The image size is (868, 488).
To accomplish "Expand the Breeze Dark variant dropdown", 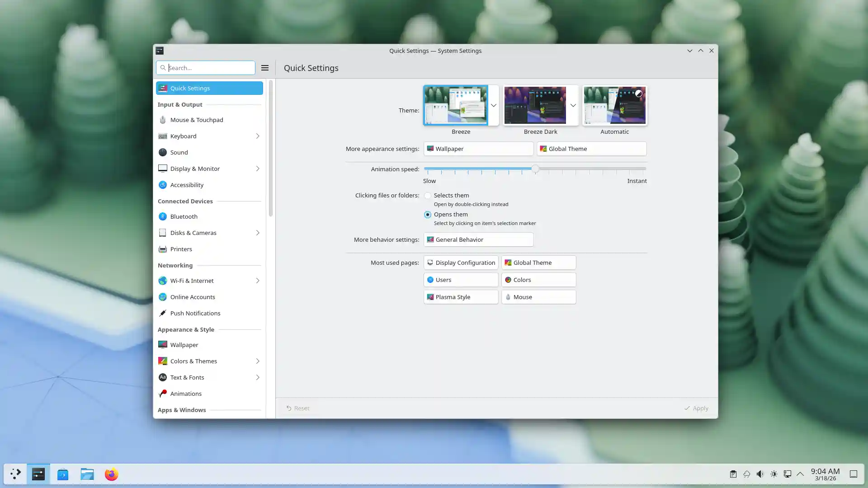I will 573,105.
